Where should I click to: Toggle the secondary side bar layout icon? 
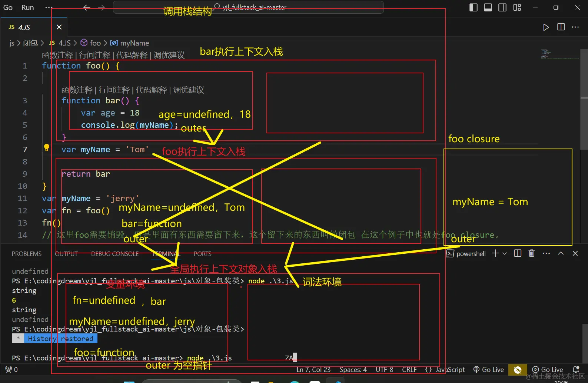502,7
